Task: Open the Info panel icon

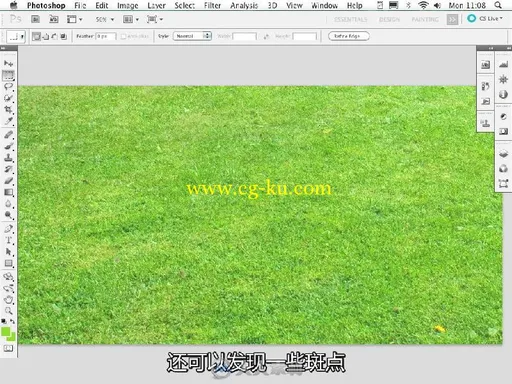Action: (x=503, y=95)
